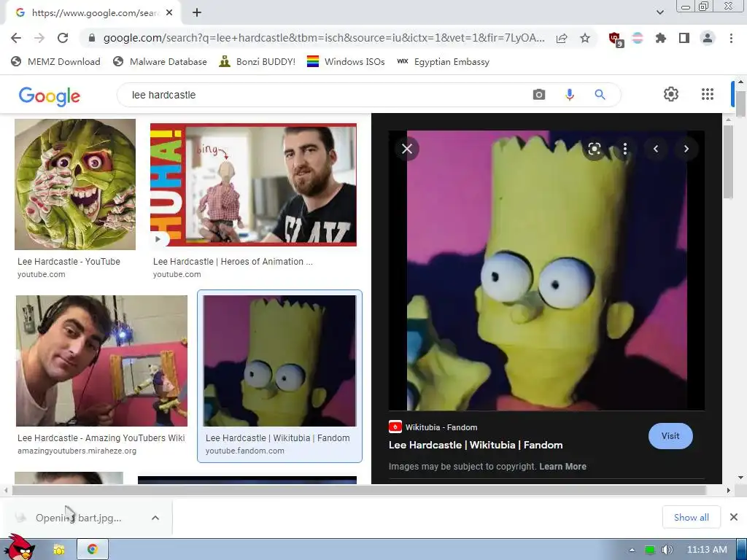Select the Bart Wikitubia thumbnail

(x=279, y=360)
